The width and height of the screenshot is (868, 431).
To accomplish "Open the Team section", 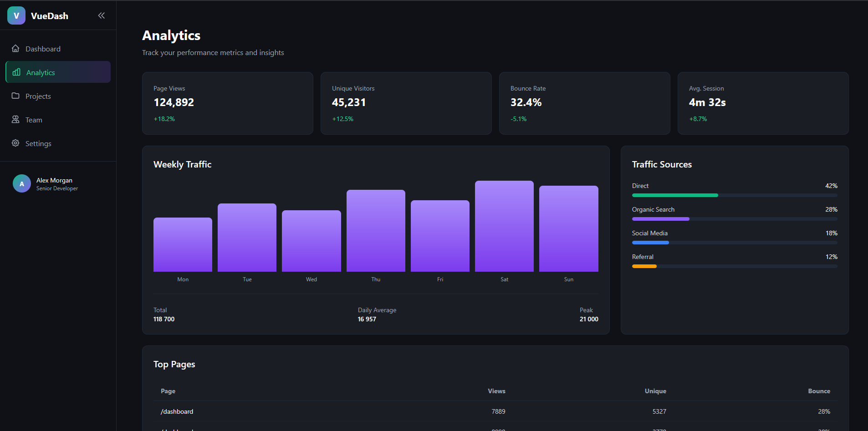I will [x=58, y=120].
